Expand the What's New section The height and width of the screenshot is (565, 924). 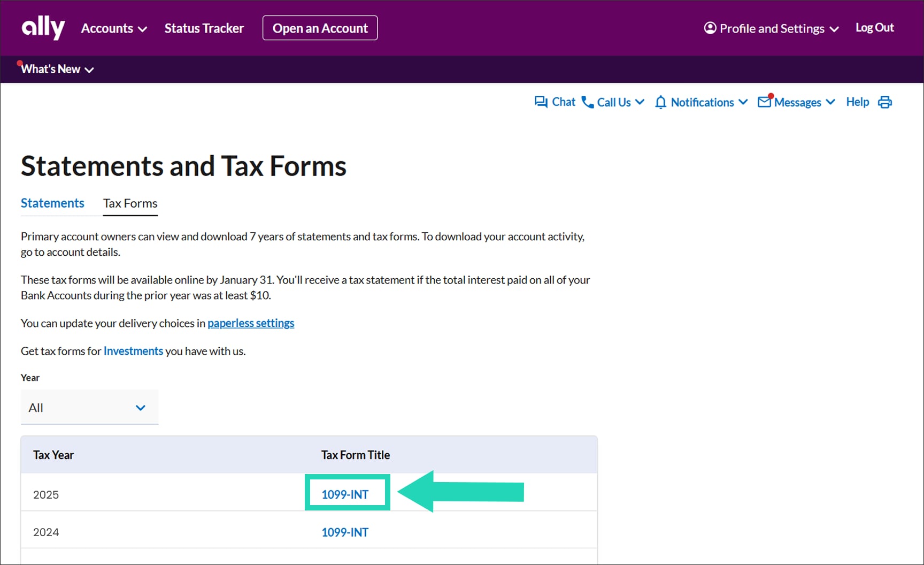(x=57, y=69)
